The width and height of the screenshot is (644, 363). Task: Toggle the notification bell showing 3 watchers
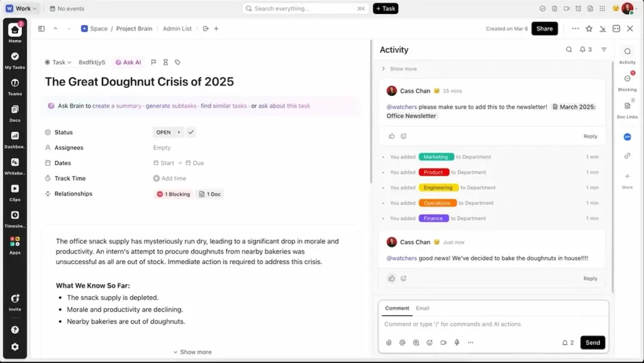coord(586,50)
